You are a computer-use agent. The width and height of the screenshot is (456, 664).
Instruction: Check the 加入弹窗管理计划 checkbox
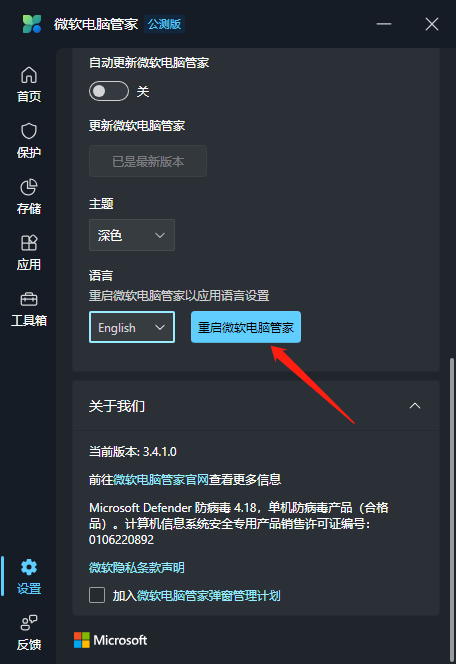97,595
